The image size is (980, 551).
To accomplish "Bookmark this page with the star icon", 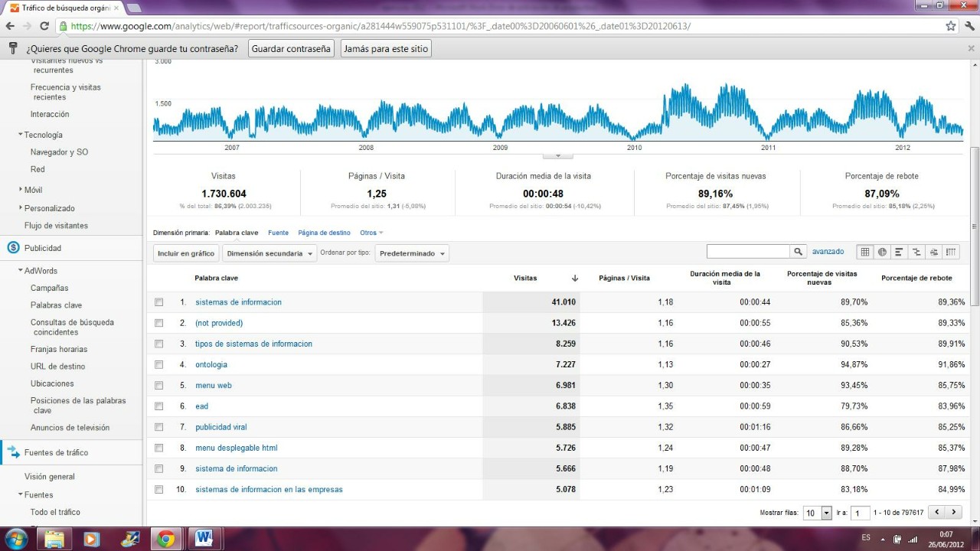I will [950, 25].
